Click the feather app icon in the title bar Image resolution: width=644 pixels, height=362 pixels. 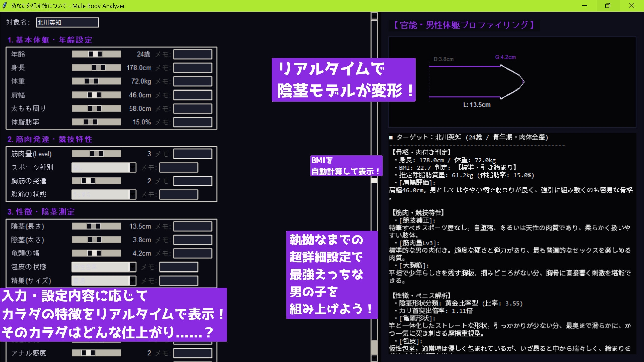(x=5, y=6)
